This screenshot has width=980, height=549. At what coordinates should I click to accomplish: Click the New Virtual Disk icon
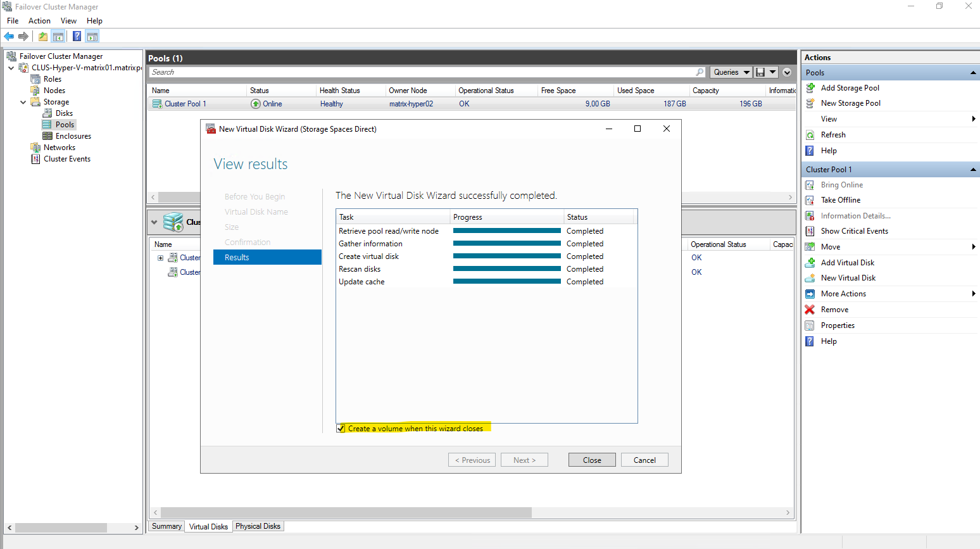click(x=810, y=278)
